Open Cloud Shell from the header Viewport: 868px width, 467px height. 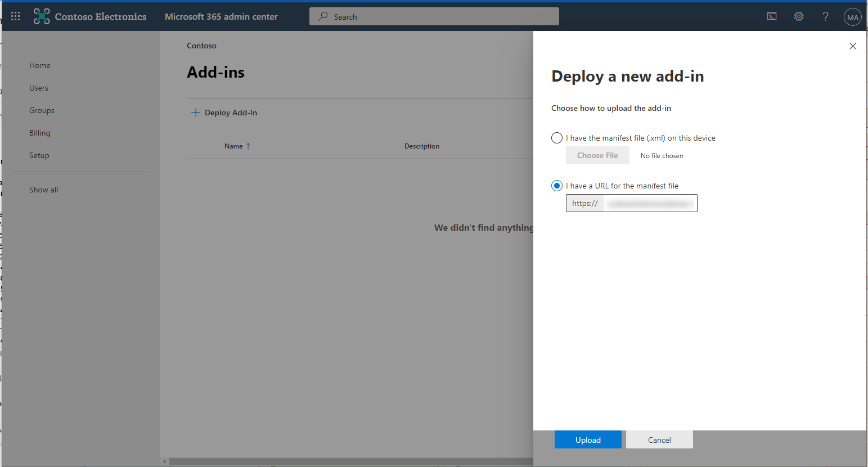[x=772, y=16]
